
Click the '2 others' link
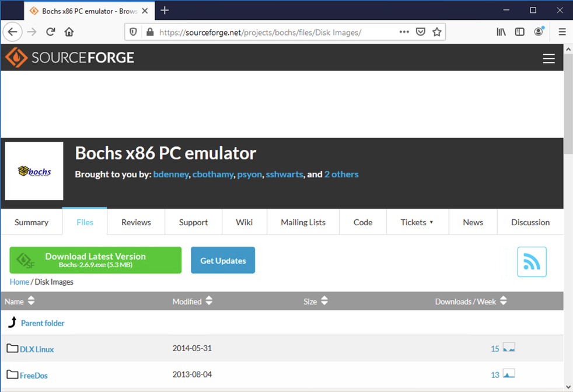341,174
